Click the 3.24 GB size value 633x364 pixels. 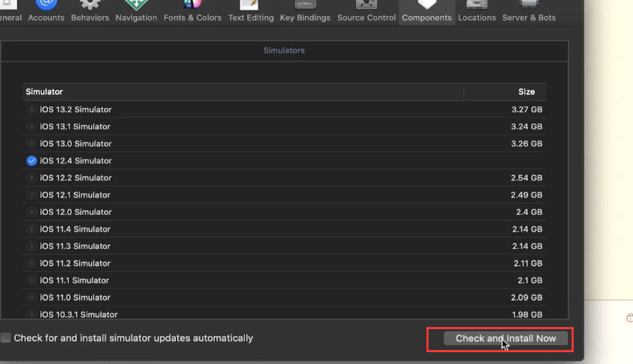tap(526, 127)
